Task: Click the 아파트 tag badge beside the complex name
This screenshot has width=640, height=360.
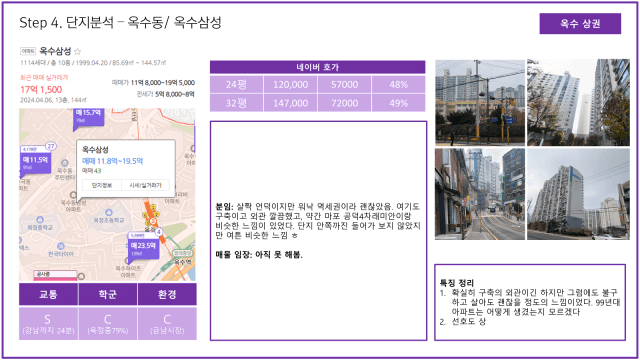Action: [x=28, y=51]
